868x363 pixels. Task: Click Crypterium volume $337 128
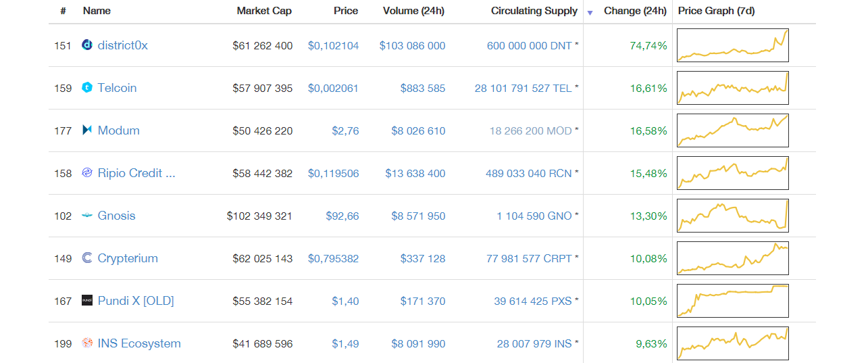[423, 259]
